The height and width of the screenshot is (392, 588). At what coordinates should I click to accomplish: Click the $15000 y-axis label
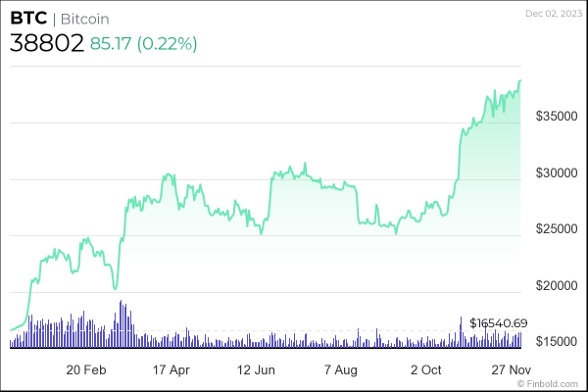(554, 341)
